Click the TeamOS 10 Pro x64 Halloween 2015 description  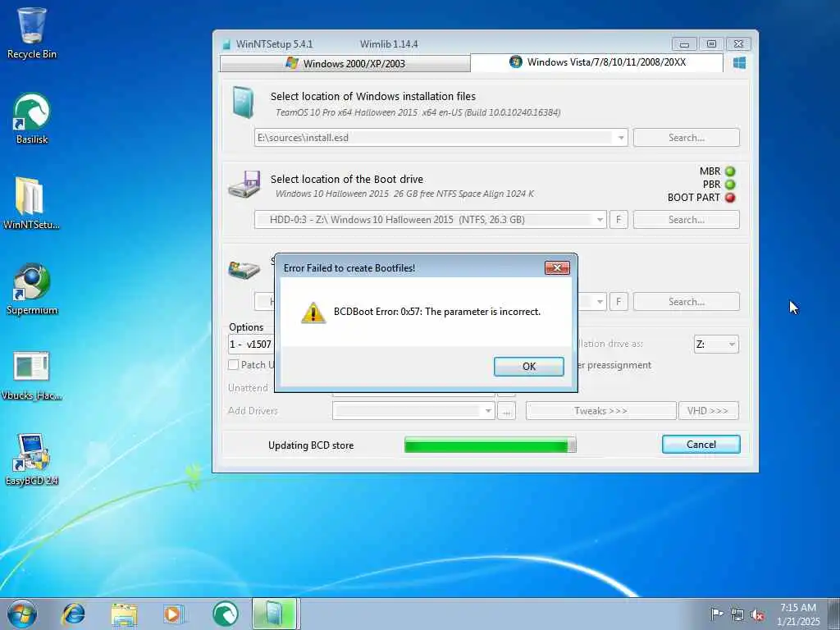(418, 112)
